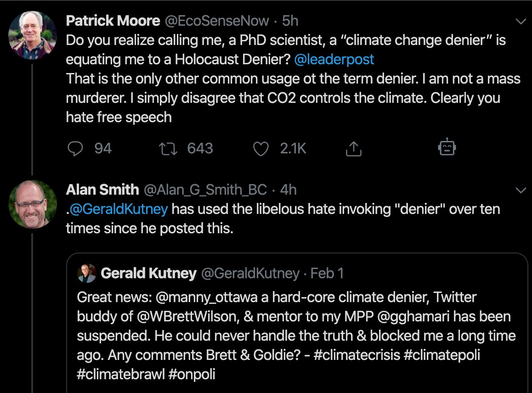
Task: Click Gerald Kutney's small avatar in quoted tweet
Action: [87, 273]
